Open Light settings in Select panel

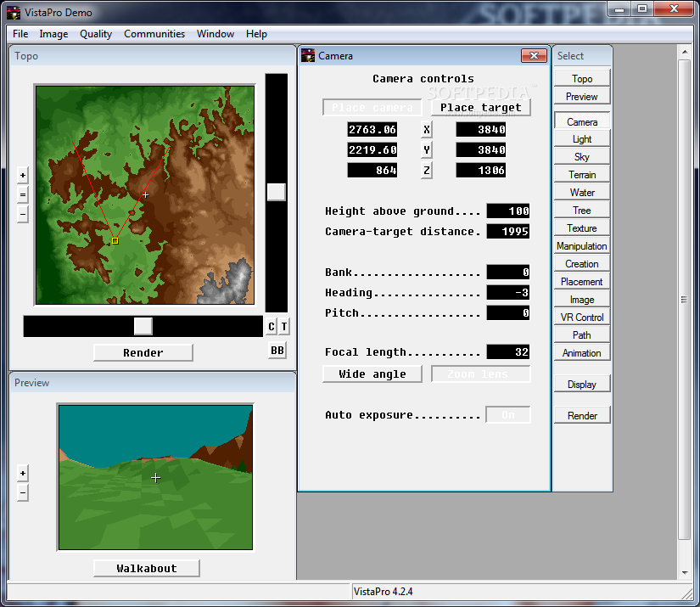582,139
